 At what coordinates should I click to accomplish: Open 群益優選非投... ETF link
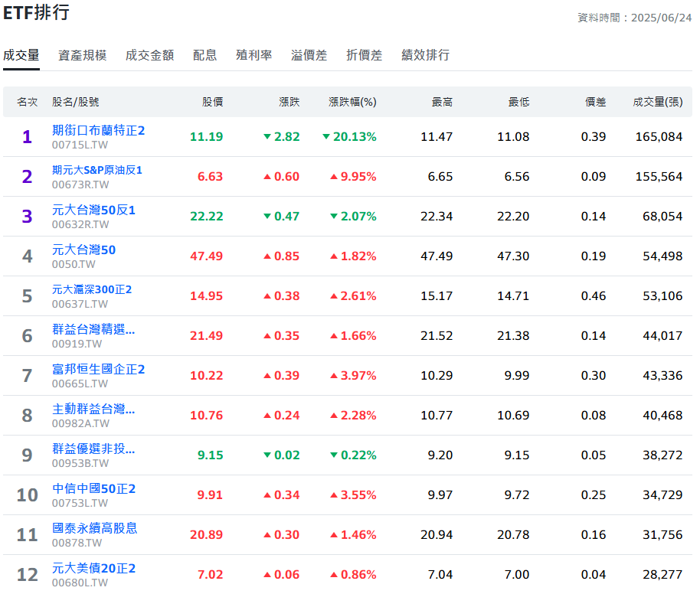click(93, 449)
